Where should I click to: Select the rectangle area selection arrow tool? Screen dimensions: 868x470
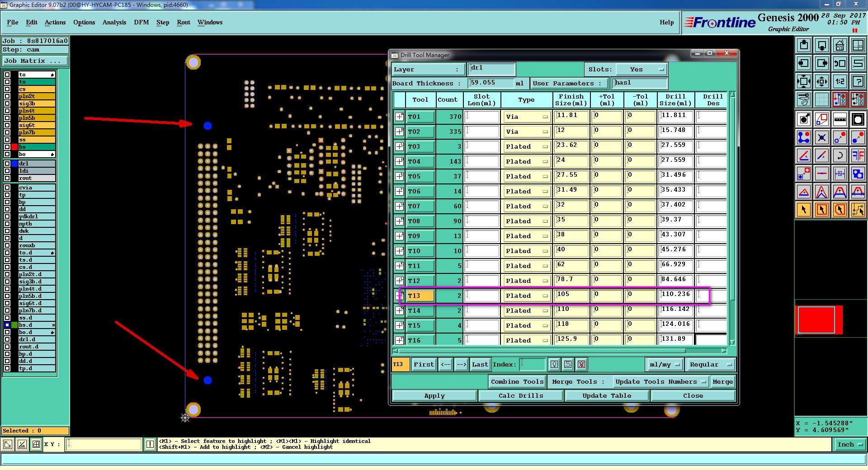822,210
